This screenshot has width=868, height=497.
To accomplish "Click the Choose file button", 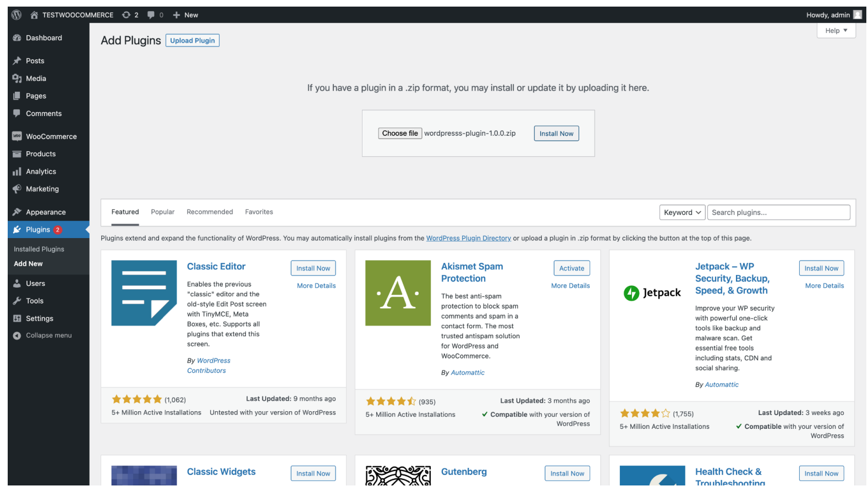I will tap(400, 134).
